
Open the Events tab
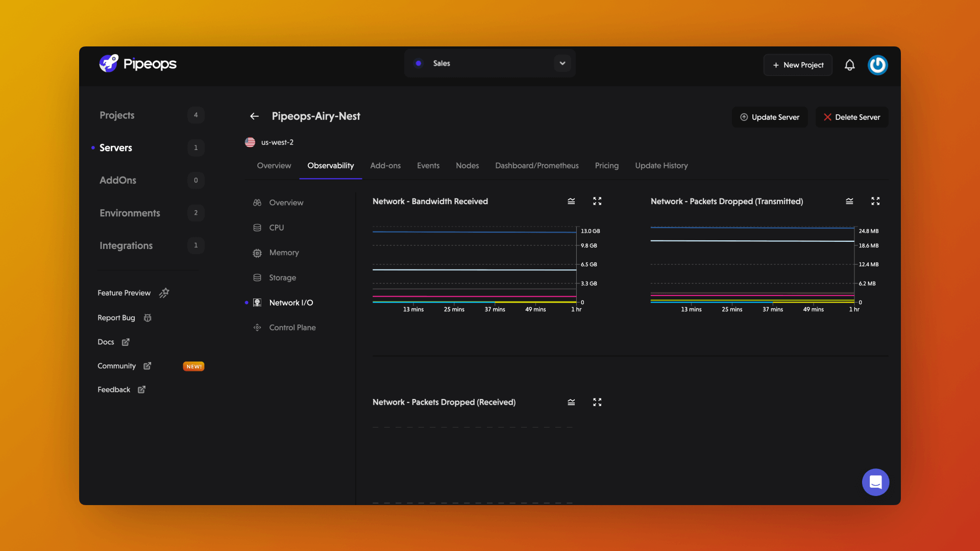coord(428,166)
